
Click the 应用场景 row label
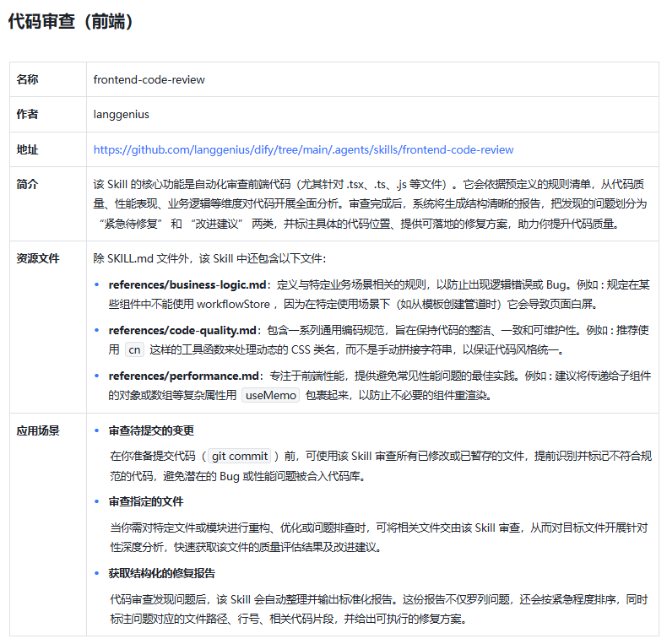(38, 431)
